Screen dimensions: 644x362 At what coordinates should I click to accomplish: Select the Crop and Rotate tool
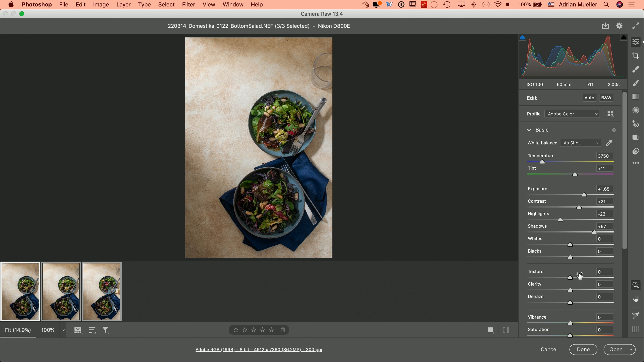635,55
